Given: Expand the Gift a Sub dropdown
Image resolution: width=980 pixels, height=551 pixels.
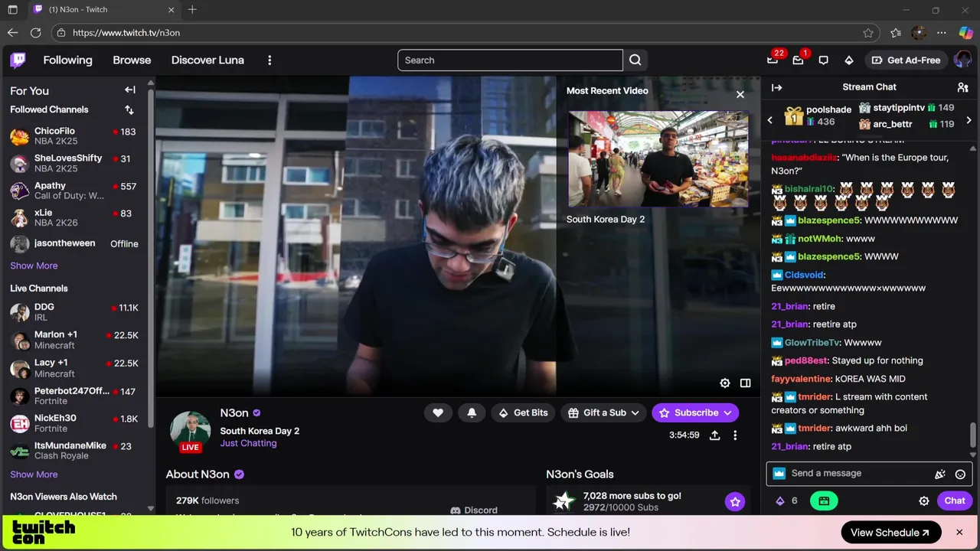Looking at the screenshot, I should tap(635, 412).
